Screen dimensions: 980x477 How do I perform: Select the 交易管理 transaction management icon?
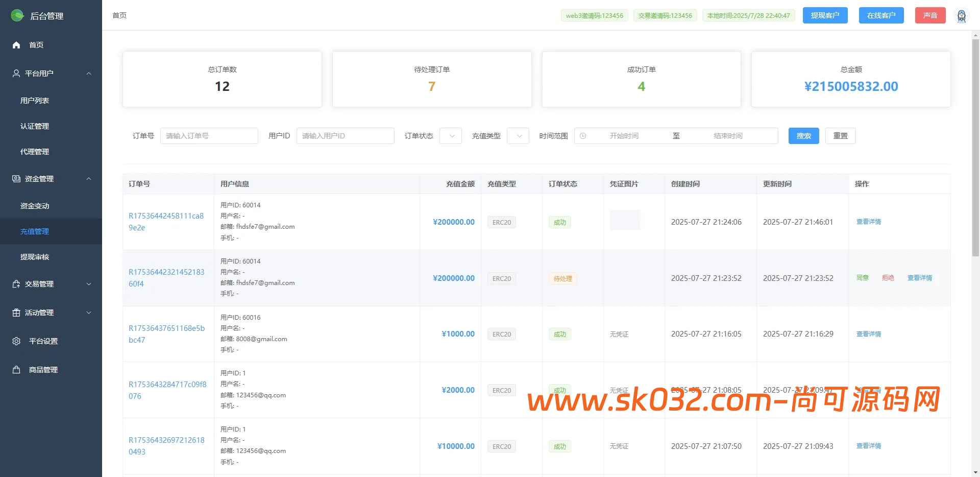coord(15,284)
